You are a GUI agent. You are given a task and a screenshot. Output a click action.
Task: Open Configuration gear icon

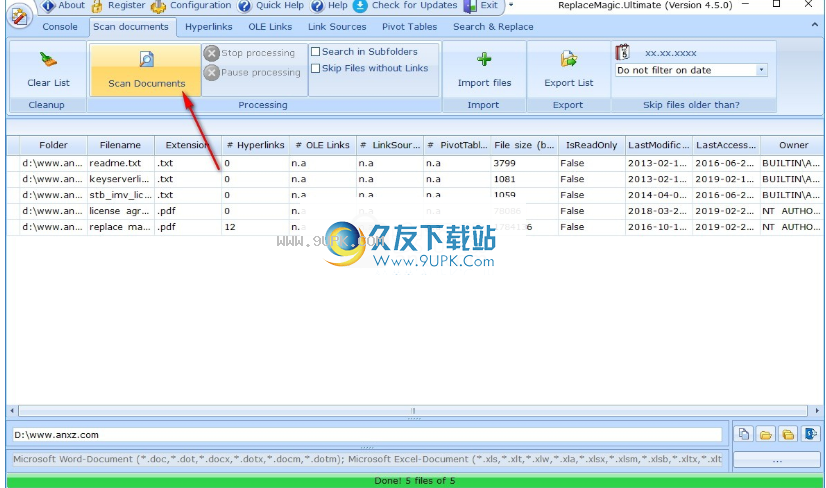click(x=158, y=6)
